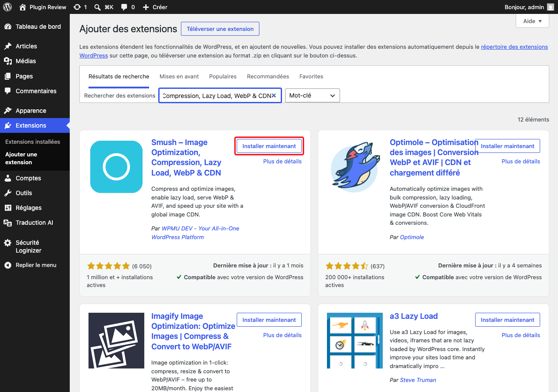Open Ajouter une extension submenu item
This screenshot has height=392, width=558.
(x=21, y=159)
